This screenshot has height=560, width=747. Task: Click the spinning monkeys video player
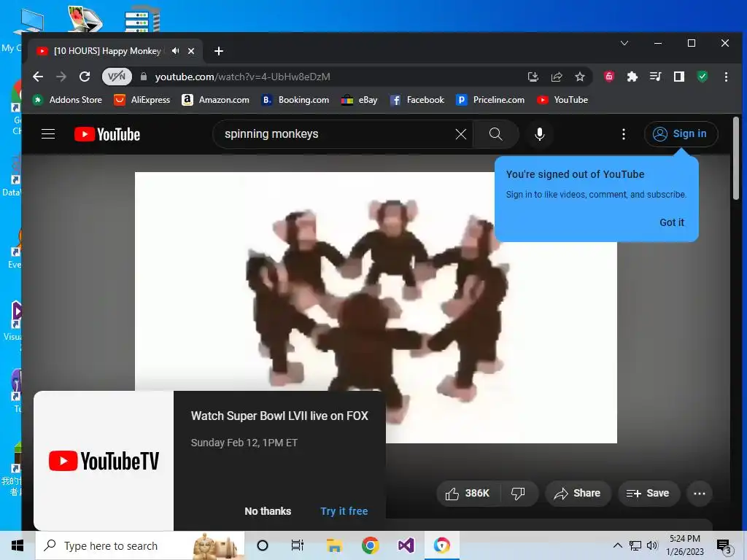pyautogui.click(x=376, y=307)
